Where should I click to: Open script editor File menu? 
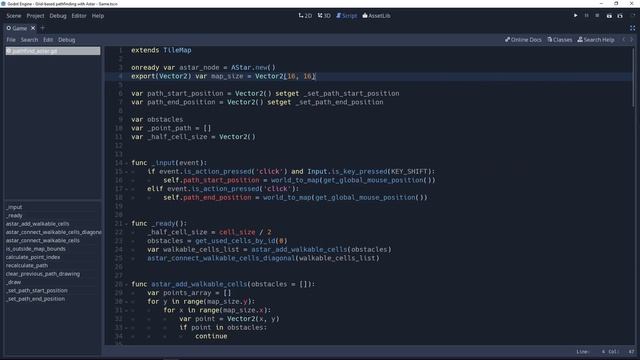(11, 40)
